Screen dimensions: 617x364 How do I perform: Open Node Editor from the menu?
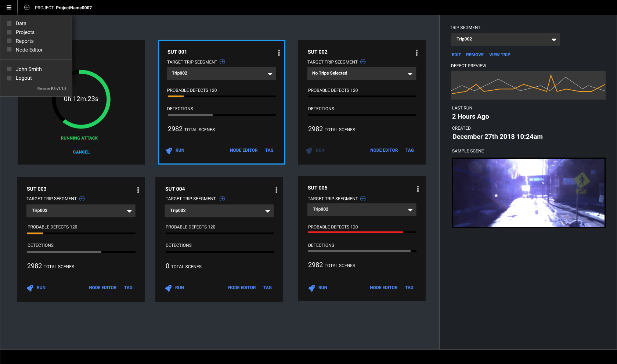(29, 50)
